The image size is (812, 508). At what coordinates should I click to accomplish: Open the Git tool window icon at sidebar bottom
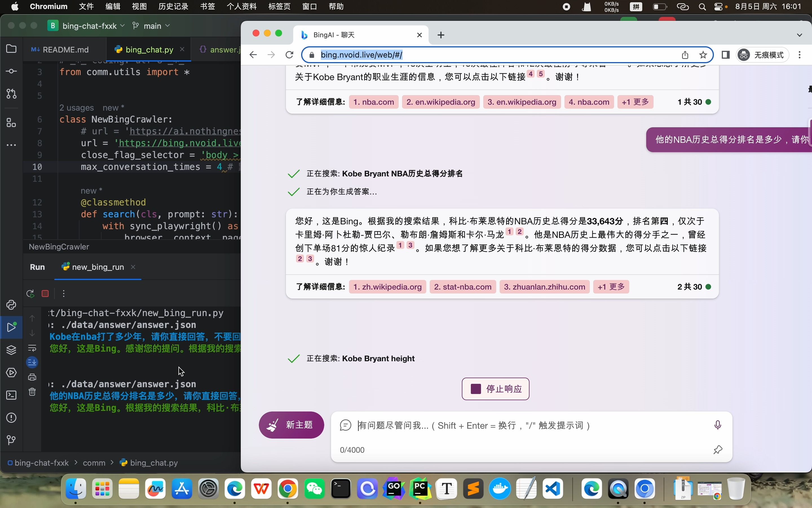coord(11,440)
